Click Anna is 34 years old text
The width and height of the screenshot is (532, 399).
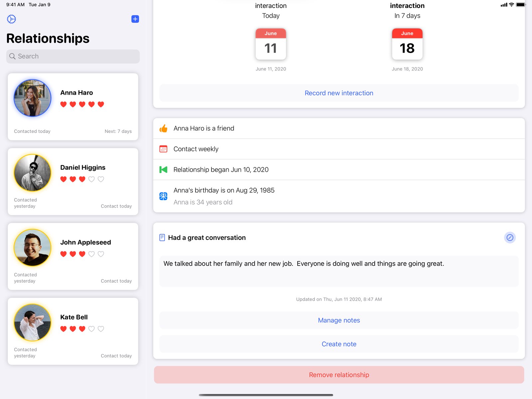[x=203, y=202]
